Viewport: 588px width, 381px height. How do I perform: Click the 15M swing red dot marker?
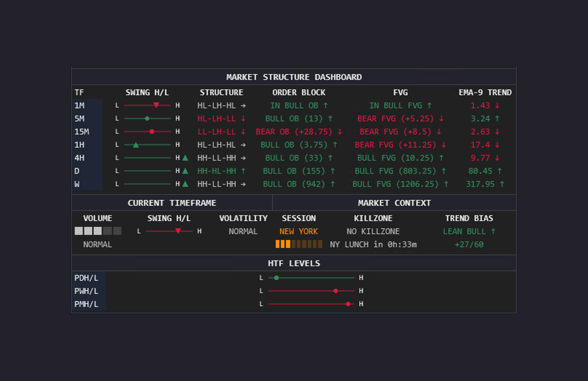tap(152, 132)
